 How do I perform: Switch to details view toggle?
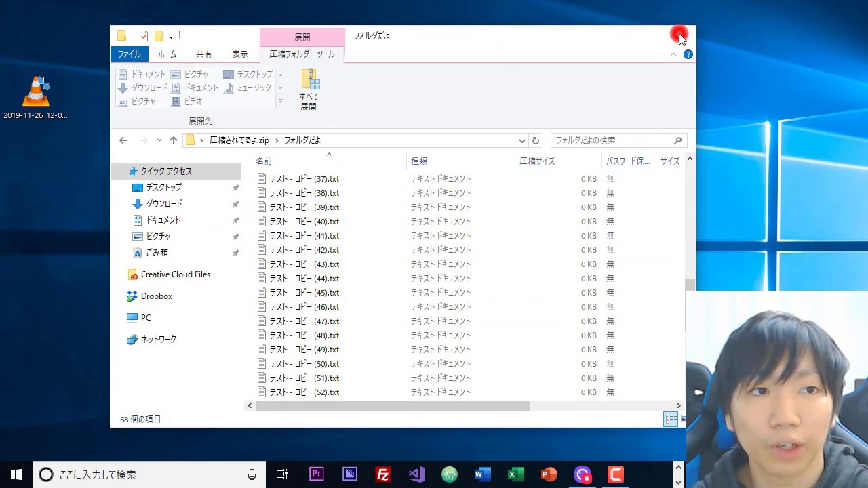pos(671,419)
